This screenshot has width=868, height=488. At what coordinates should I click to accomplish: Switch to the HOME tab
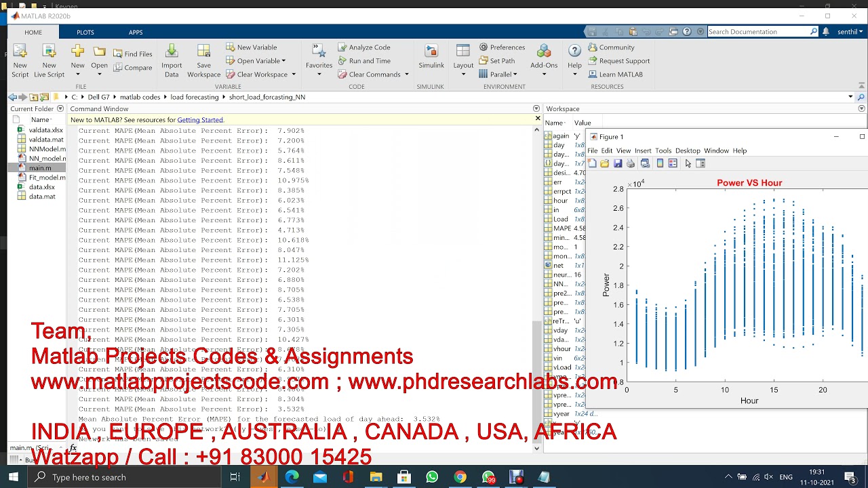pyautogui.click(x=33, y=32)
